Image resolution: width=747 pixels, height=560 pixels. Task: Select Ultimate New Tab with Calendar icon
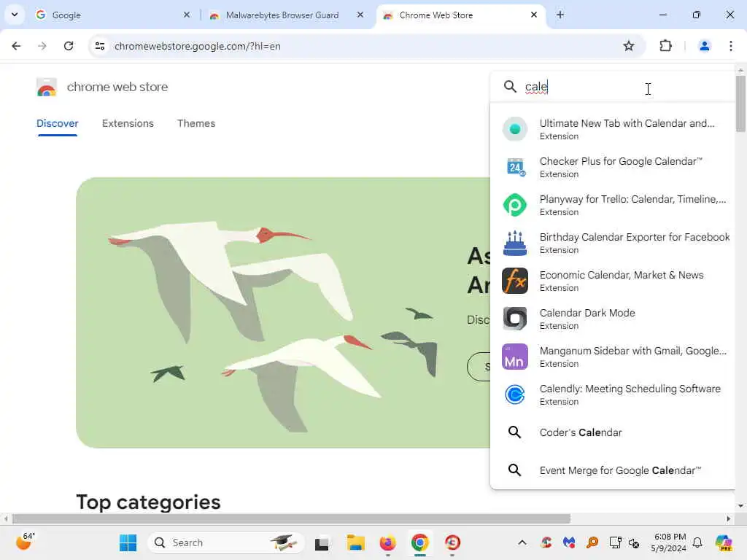pos(514,129)
